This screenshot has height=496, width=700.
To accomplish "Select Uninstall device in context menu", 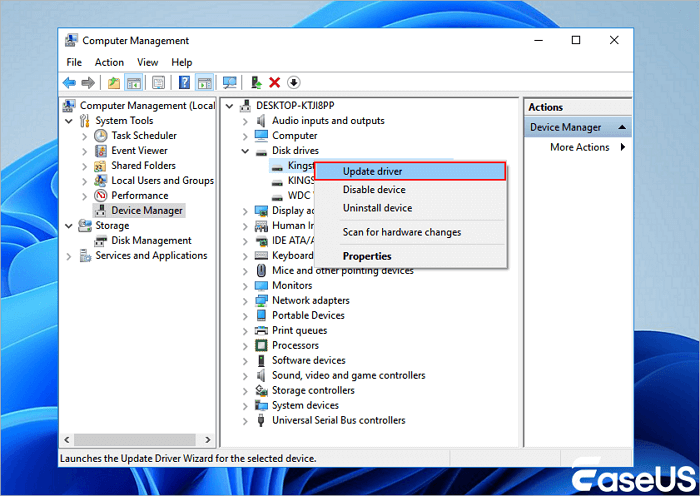I will tap(377, 208).
